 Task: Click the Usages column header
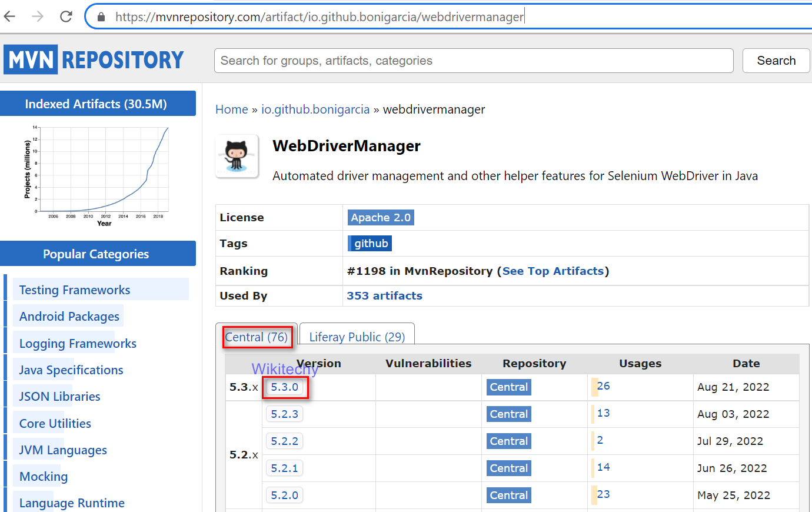tap(640, 364)
